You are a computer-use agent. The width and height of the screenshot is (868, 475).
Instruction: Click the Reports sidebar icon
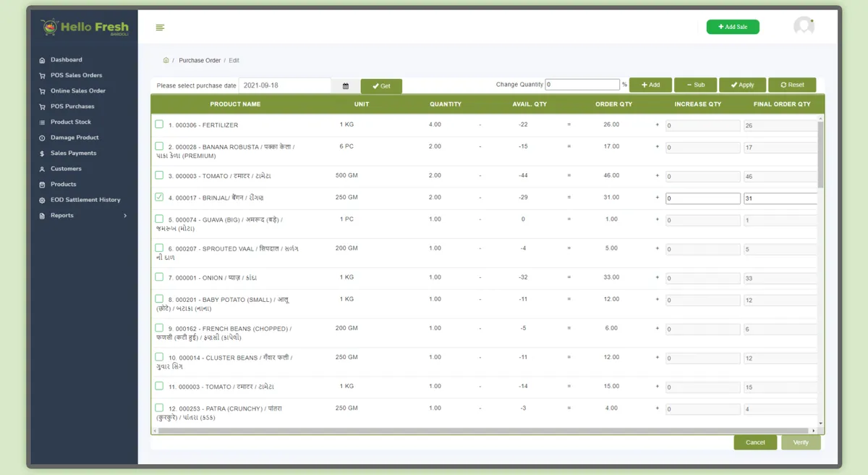click(43, 216)
